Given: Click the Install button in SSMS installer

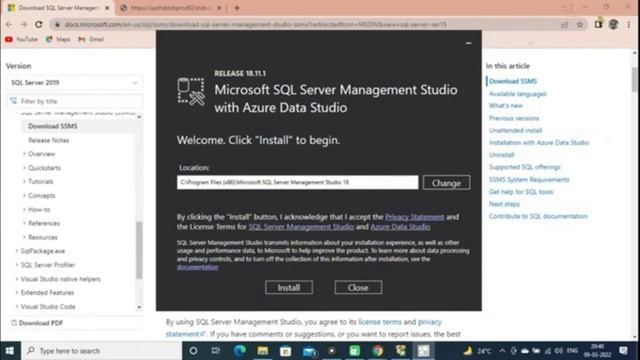Looking at the screenshot, I should pos(289,287).
